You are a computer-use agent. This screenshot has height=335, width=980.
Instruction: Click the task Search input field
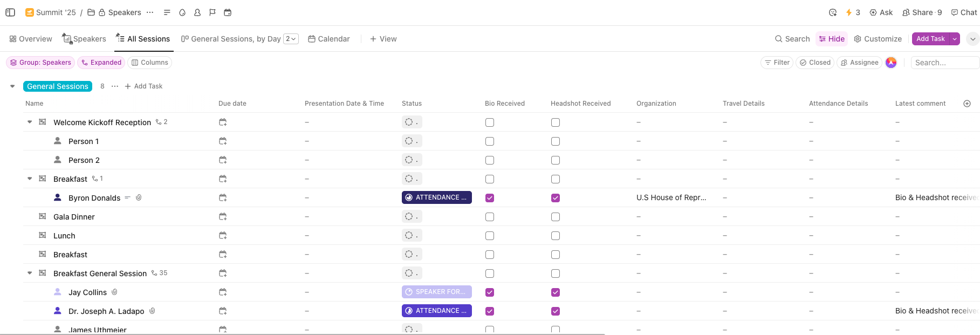(944, 63)
